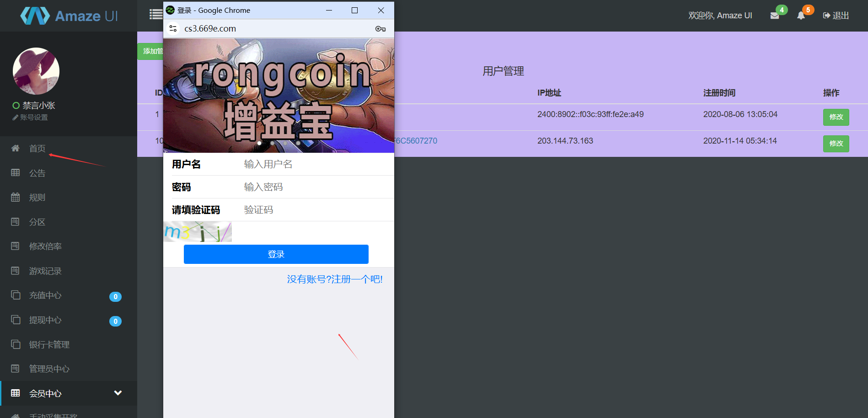
Task: Click the Amaze UI logo
Action: click(69, 16)
